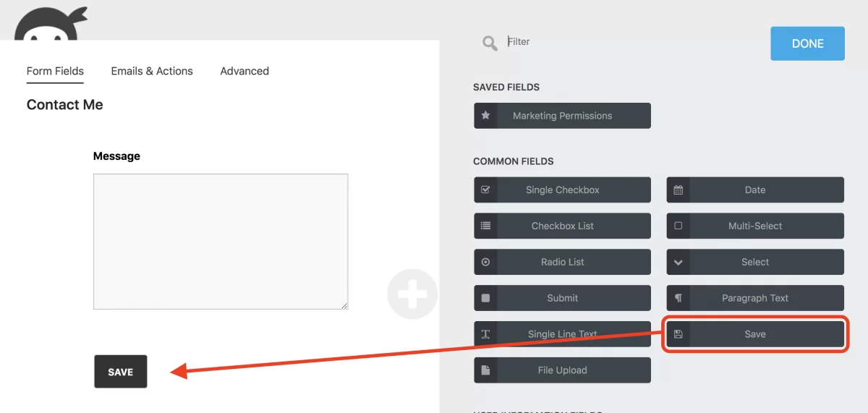
Task: Select the Form Fields tab
Action: (55, 71)
